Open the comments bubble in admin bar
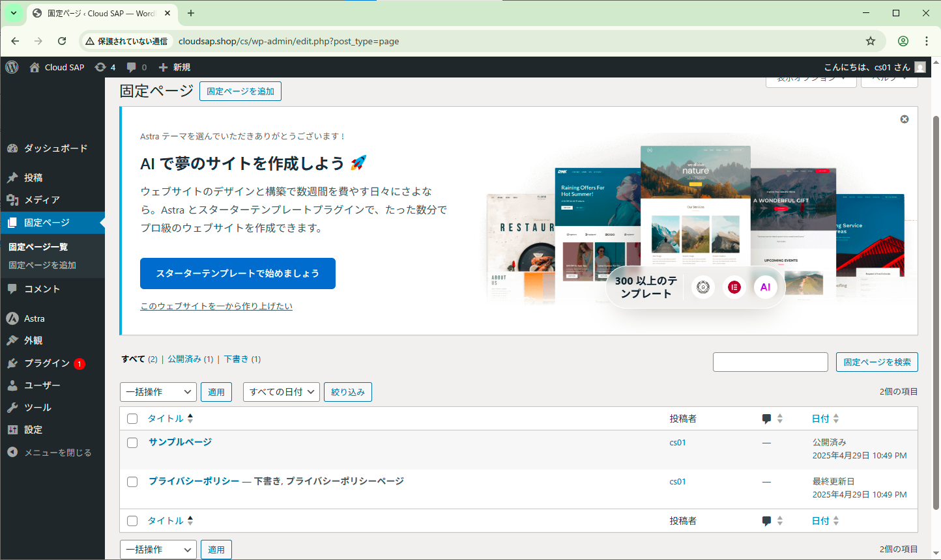Screen dimensions: 941x560 [x=132, y=67]
